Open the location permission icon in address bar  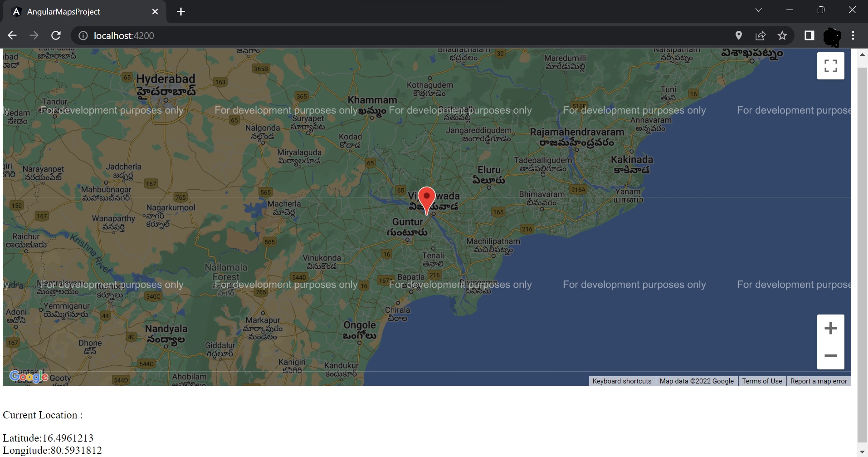click(x=738, y=35)
